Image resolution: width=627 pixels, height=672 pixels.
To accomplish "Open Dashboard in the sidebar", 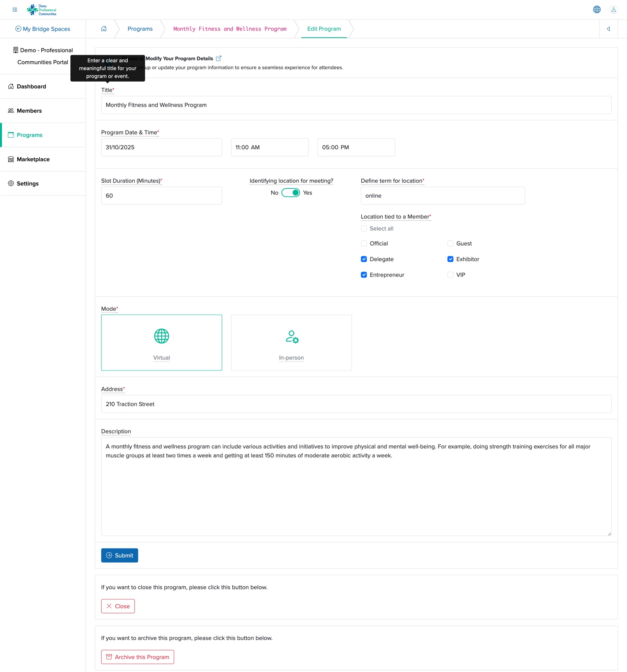I will coord(43,86).
